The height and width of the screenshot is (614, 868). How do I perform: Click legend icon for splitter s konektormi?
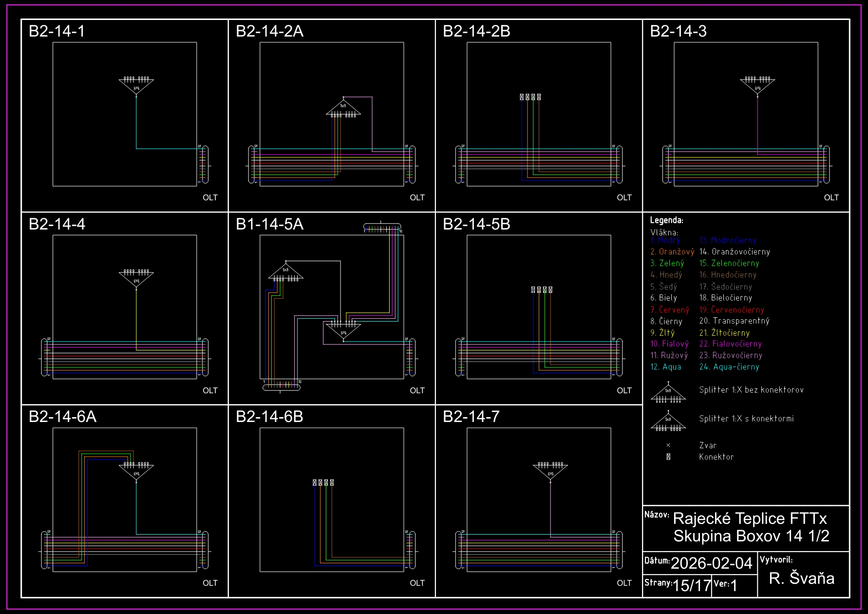668,422
